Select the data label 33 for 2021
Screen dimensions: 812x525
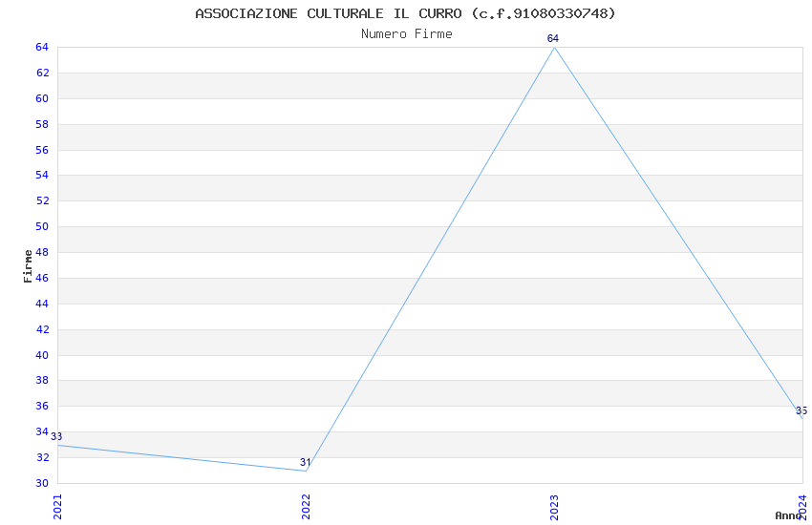point(56,436)
